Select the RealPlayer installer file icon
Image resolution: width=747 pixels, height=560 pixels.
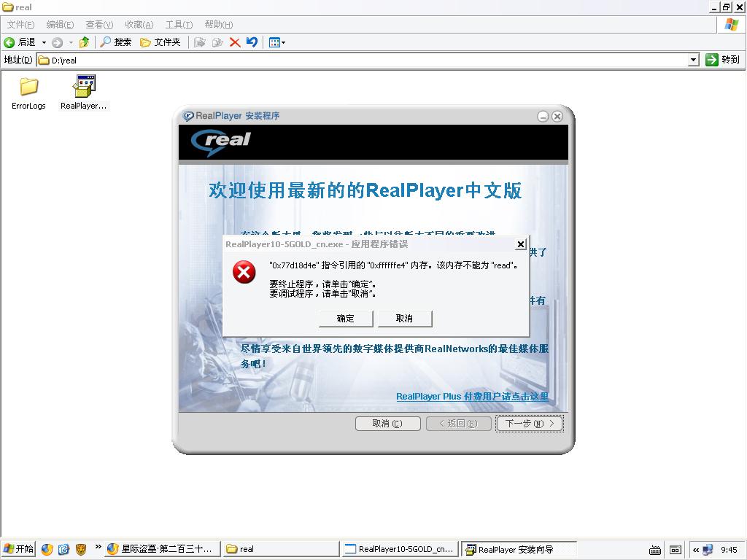(x=84, y=86)
